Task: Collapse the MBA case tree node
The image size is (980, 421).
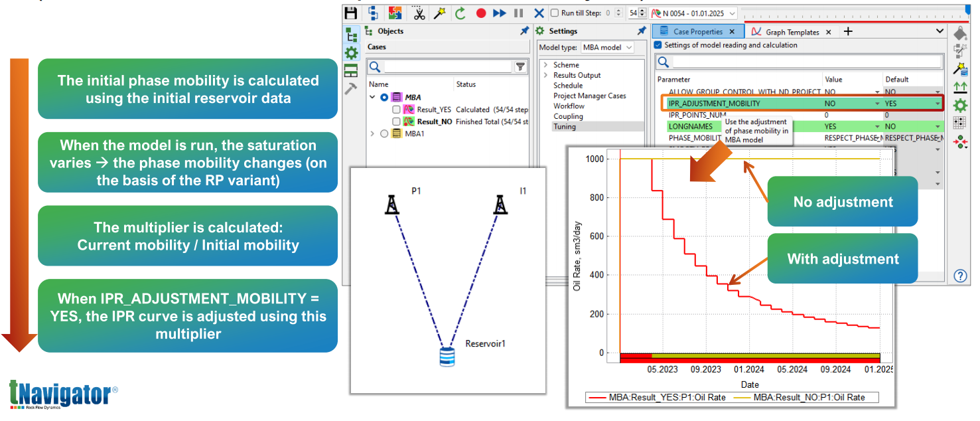Action: pyautogui.click(x=372, y=98)
